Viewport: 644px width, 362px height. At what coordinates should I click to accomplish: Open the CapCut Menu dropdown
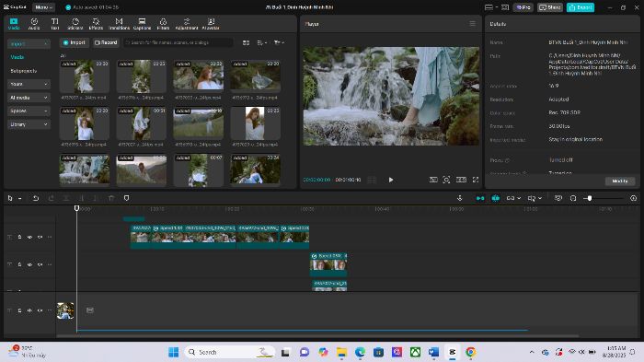tap(43, 7)
